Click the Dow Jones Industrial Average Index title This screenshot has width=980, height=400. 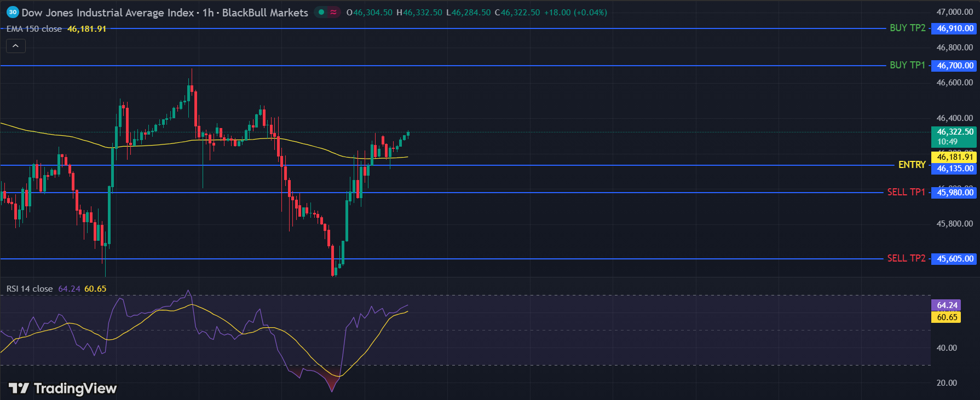pyautogui.click(x=108, y=13)
